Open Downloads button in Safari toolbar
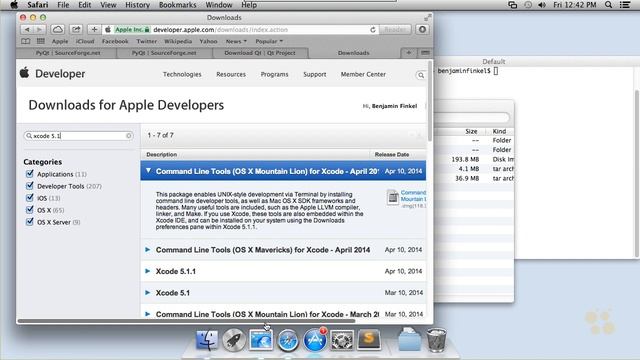 [422, 29]
